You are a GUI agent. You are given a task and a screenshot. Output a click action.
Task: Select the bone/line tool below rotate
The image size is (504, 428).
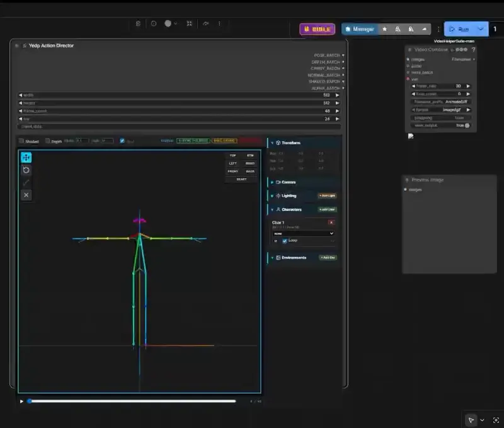click(26, 183)
